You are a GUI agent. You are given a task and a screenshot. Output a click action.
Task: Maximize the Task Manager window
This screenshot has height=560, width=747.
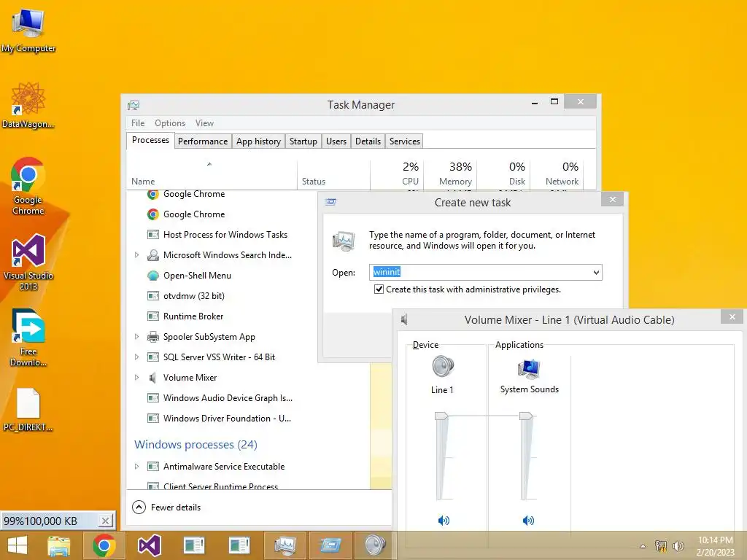[554, 101]
